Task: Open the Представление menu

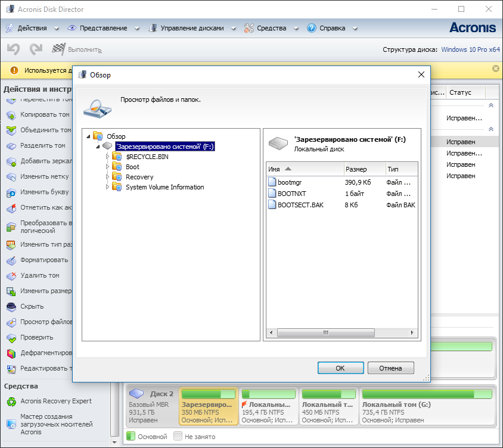Action: (x=103, y=28)
